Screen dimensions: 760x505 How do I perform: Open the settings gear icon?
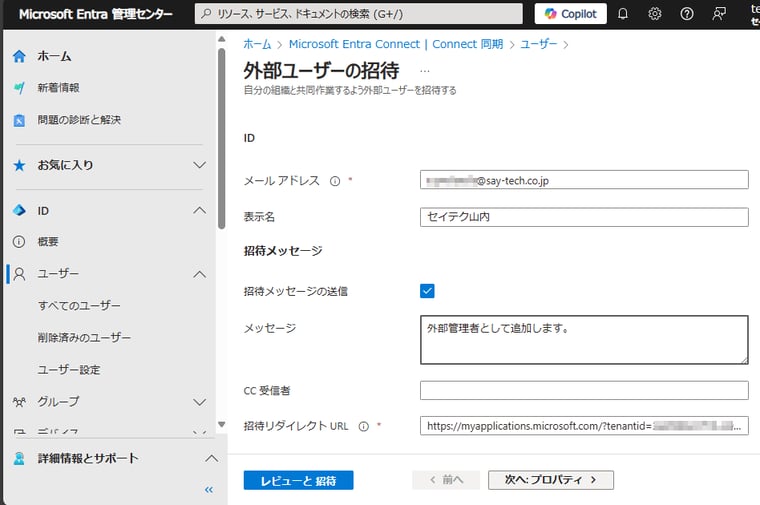click(654, 14)
